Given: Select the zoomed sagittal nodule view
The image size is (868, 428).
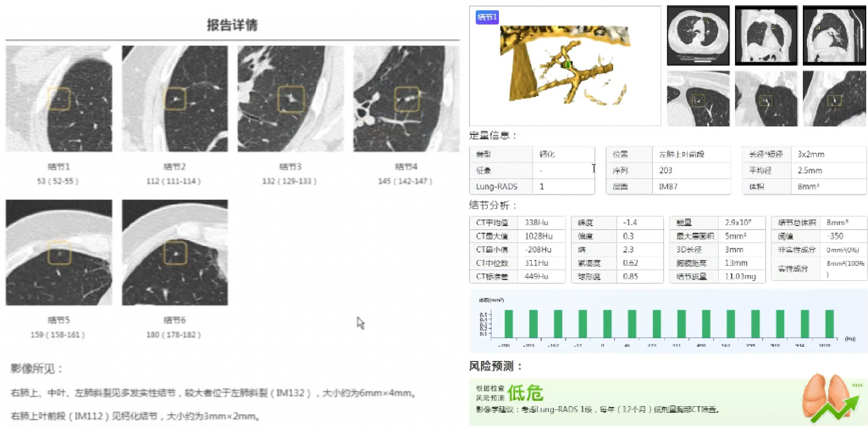Looking at the screenshot, I should click(834, 99).
